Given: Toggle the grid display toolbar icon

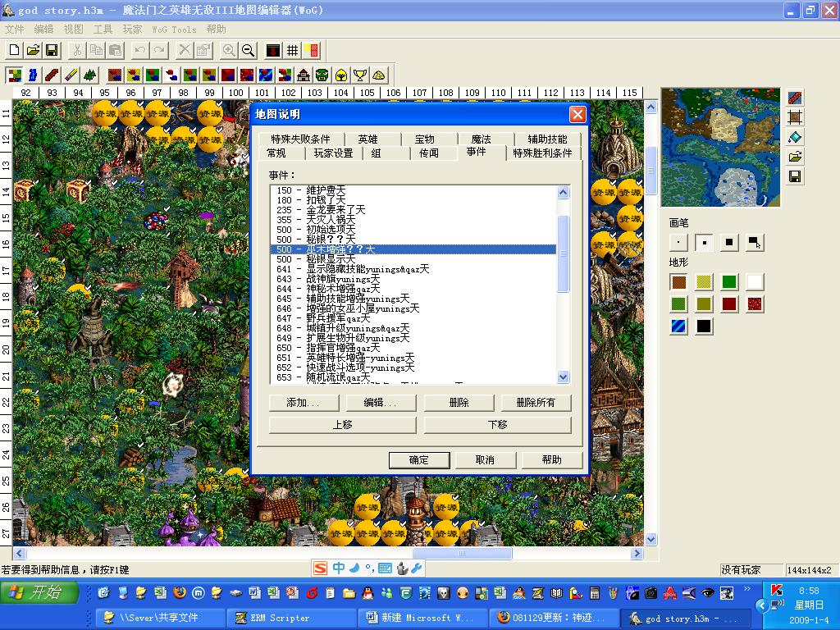Looking at the screenshot, I should [x=292, y=50].
